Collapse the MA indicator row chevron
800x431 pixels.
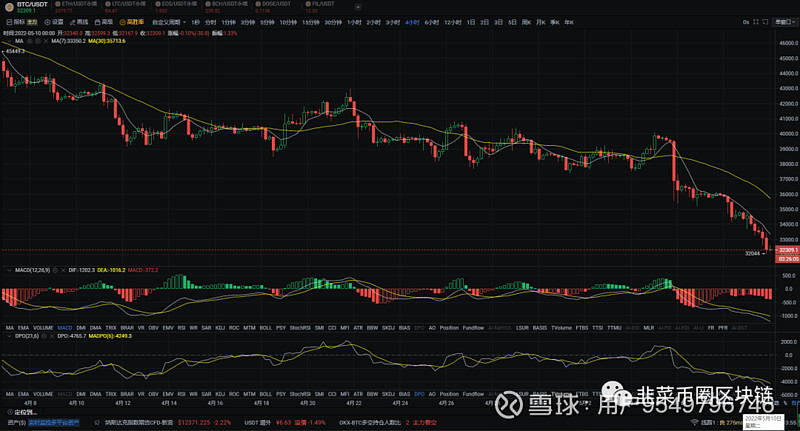tap(9, 41)
